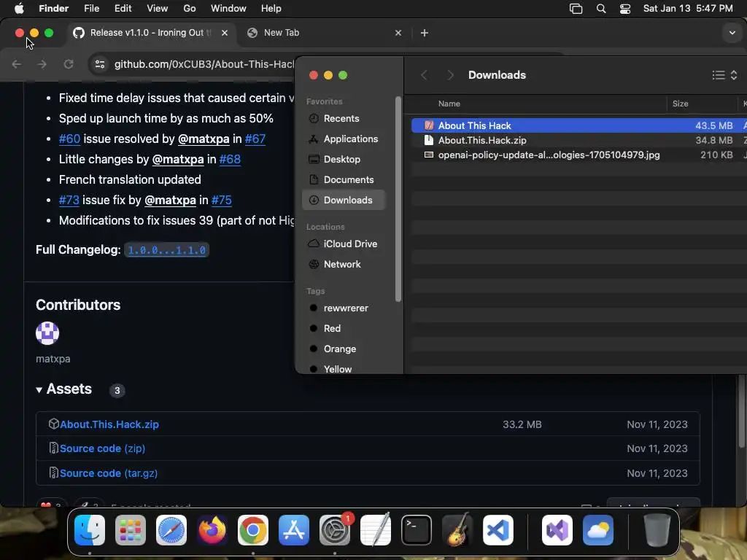View site information icon in address bar
747x560 pixels.
99,64
